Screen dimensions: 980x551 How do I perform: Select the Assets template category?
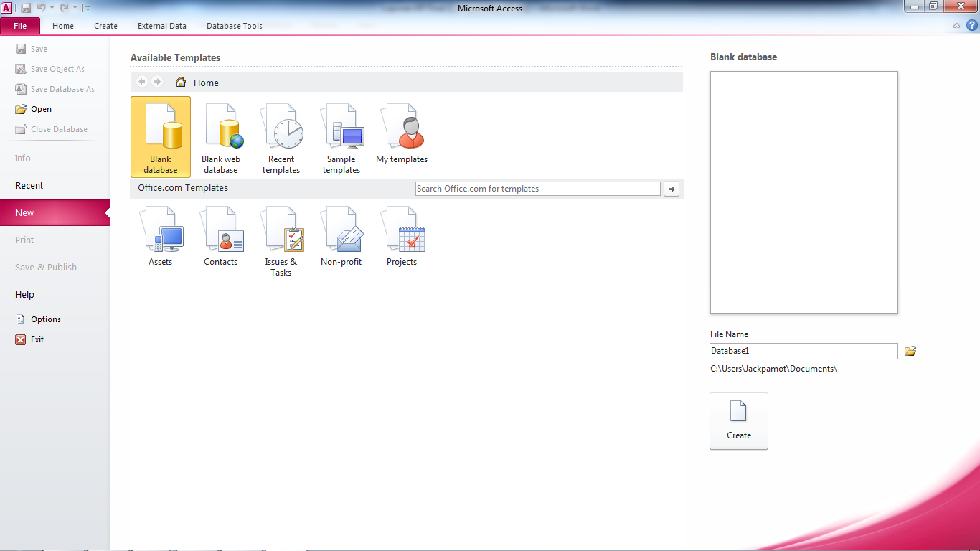point(161,237)
